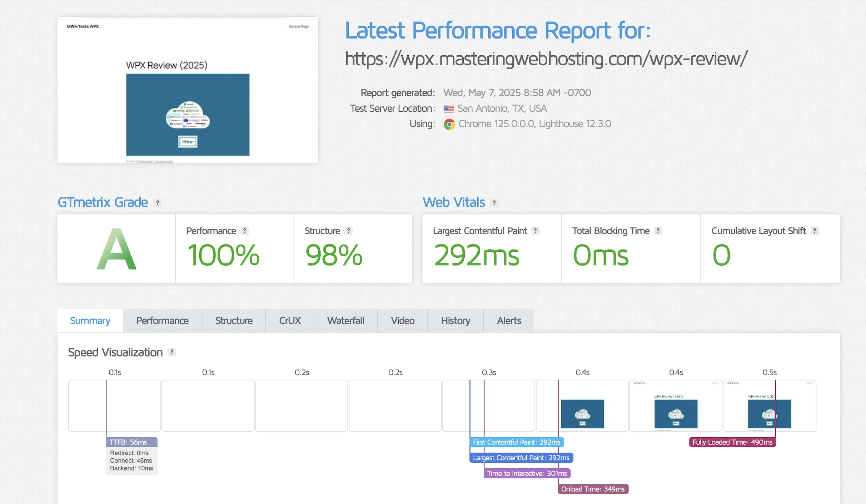Go to the History tab

click(456, 321)
